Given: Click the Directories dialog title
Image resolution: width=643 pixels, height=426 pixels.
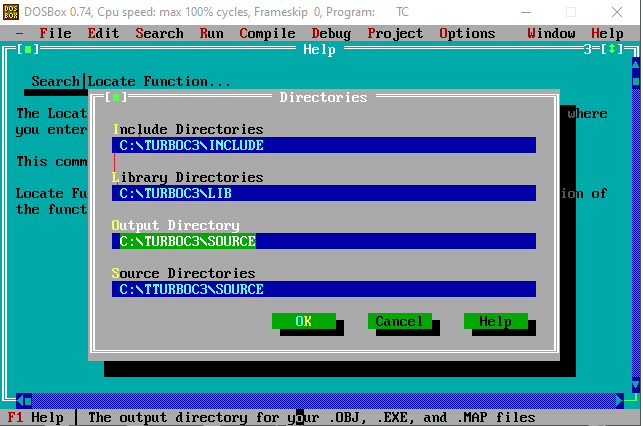Looking at the screenshot, I should [x=324, y=98].
